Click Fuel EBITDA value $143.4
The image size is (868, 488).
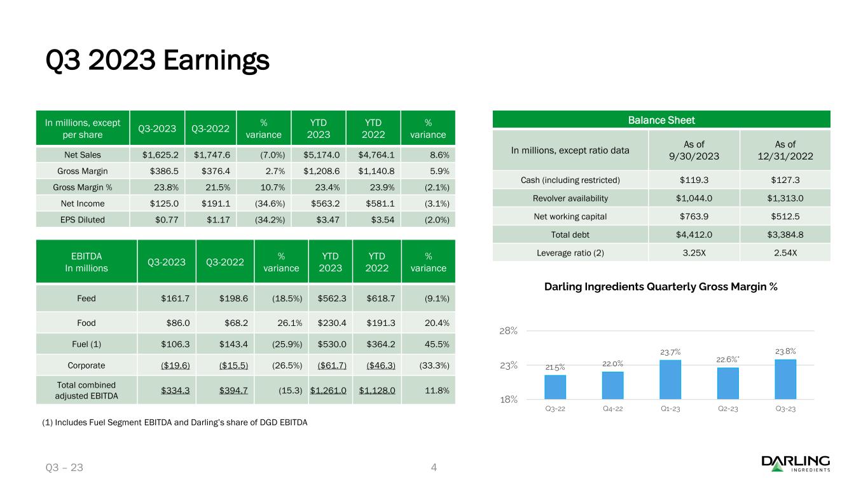[232, 345]
